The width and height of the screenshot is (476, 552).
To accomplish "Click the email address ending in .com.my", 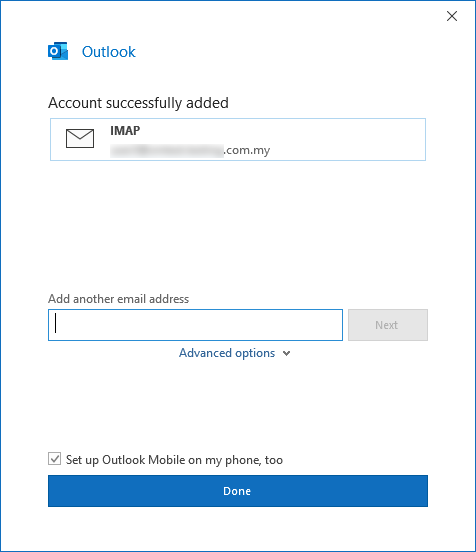I will [190, 150].
